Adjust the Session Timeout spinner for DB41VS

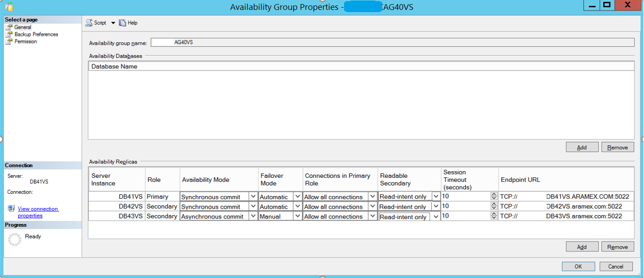[x=493, y=197]
